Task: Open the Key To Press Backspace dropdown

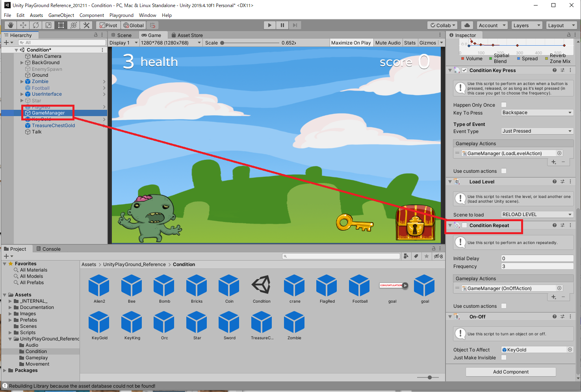Action: 537,113
